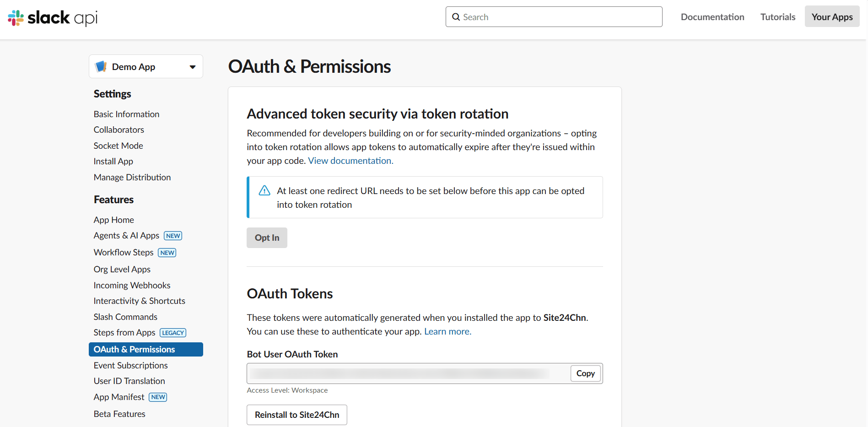Click Reinstall to Site24Chn

click(x=297, y=415)
